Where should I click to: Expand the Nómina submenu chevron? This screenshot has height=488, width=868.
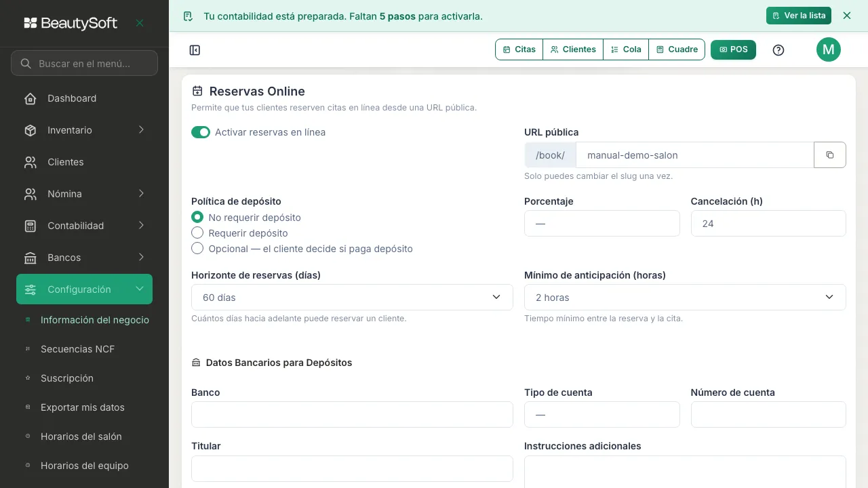141,193
